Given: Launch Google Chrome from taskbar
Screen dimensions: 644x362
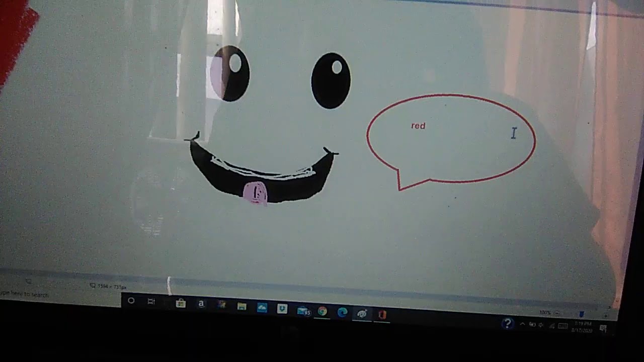Looking at the screenshot, I should point(323,312).
